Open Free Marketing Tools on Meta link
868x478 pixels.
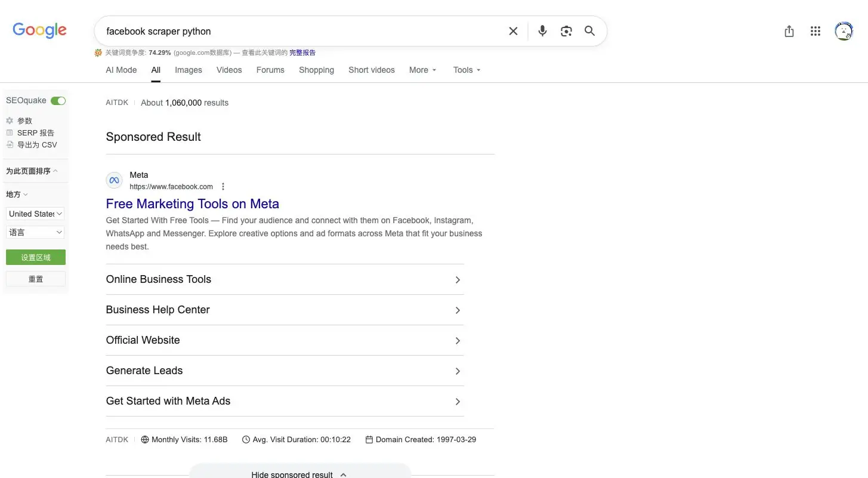[x=193, y=203]
